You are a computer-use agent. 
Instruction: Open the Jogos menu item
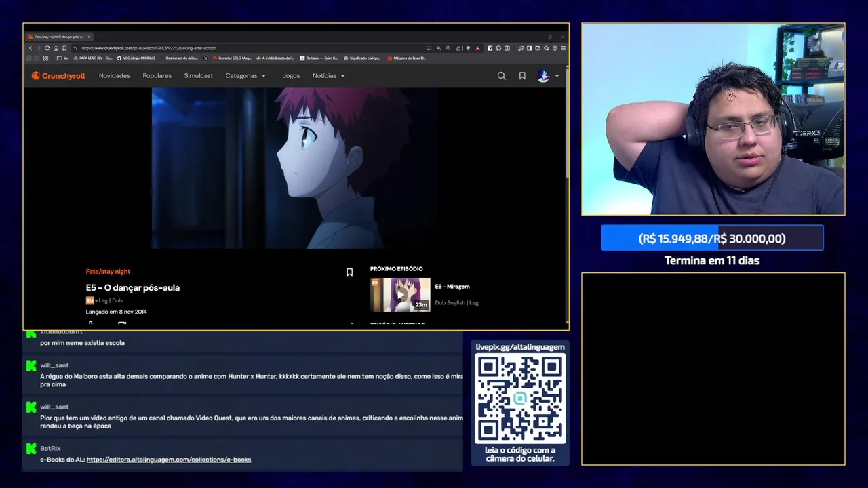(292, 76)
